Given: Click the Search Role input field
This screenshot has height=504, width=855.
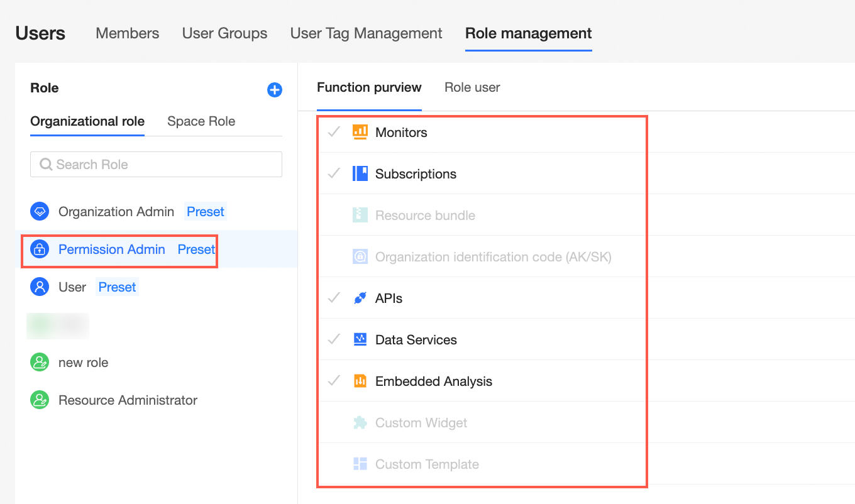Looking at the screenshot, I should (156, 165).
